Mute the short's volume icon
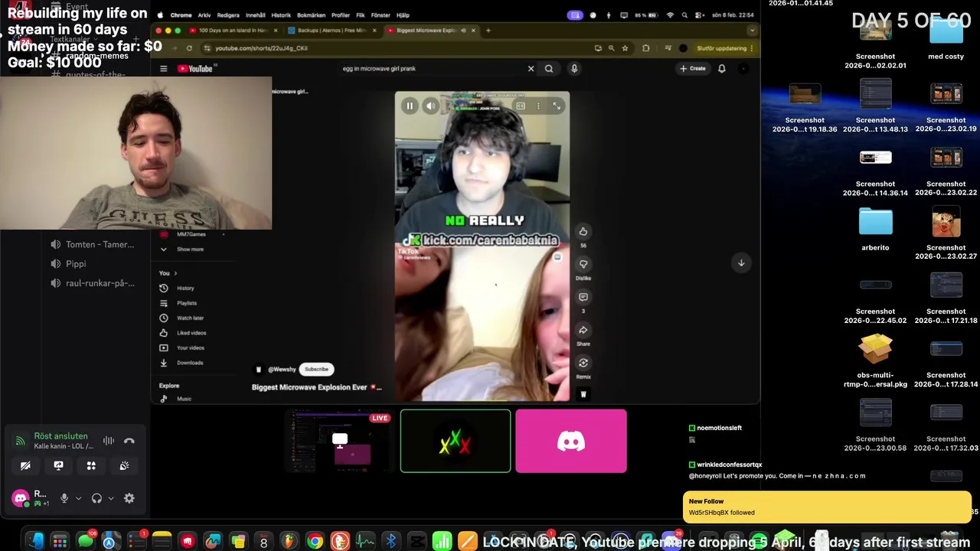The height and width of the screenshot is (551, 980). (430, 106)
